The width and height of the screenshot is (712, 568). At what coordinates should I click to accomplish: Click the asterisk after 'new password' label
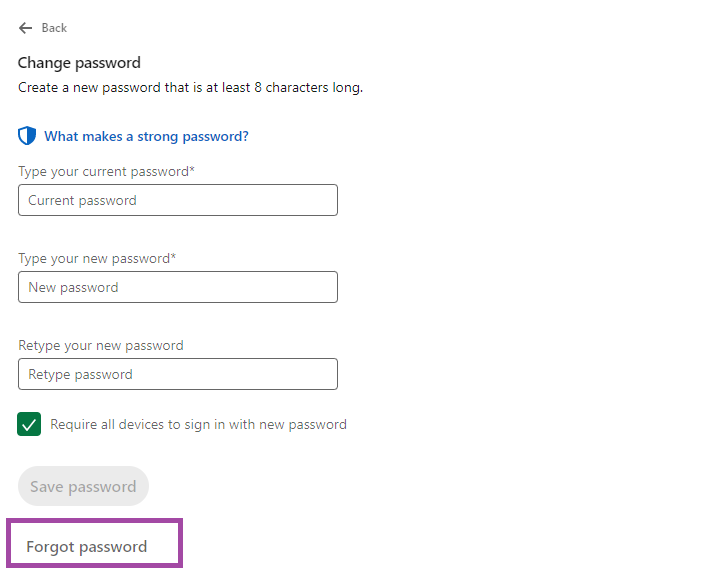tap(173, 256)
